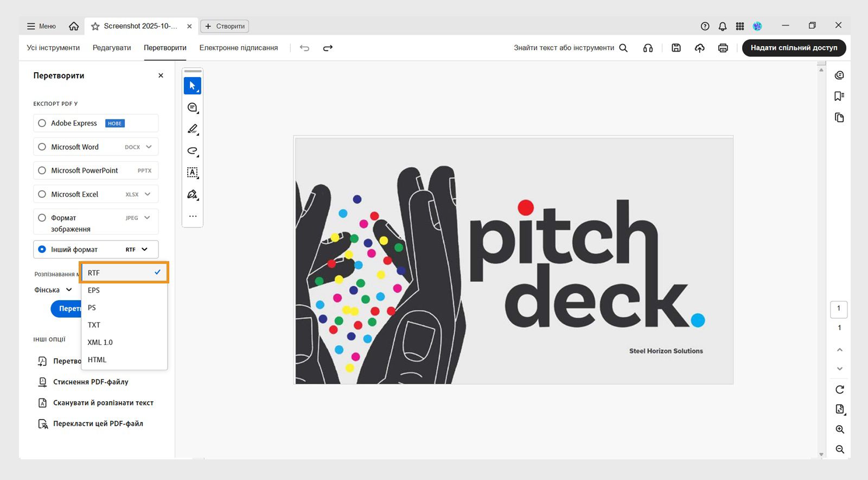Print the document
This screenshot has height=480, width=868.
click(x=723, y=48)
